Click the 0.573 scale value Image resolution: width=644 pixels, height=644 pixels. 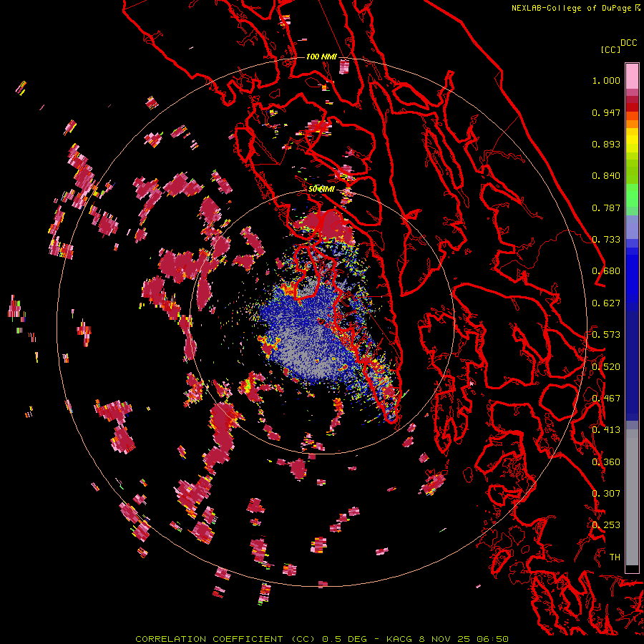coord(606,335)
